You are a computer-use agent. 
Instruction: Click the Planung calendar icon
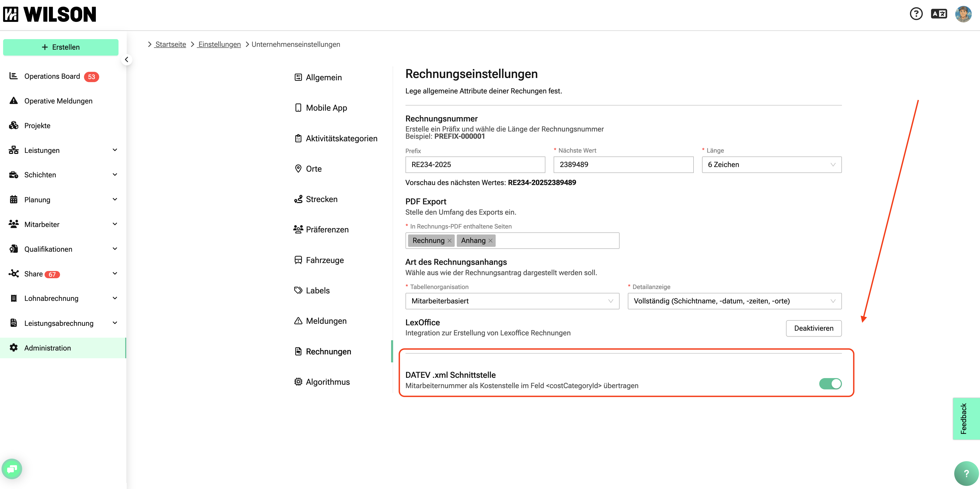point(14,199)
